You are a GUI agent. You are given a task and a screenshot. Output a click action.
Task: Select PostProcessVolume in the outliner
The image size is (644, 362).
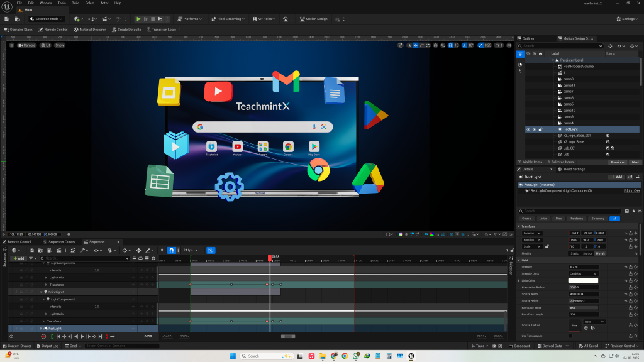click(579, 67)
